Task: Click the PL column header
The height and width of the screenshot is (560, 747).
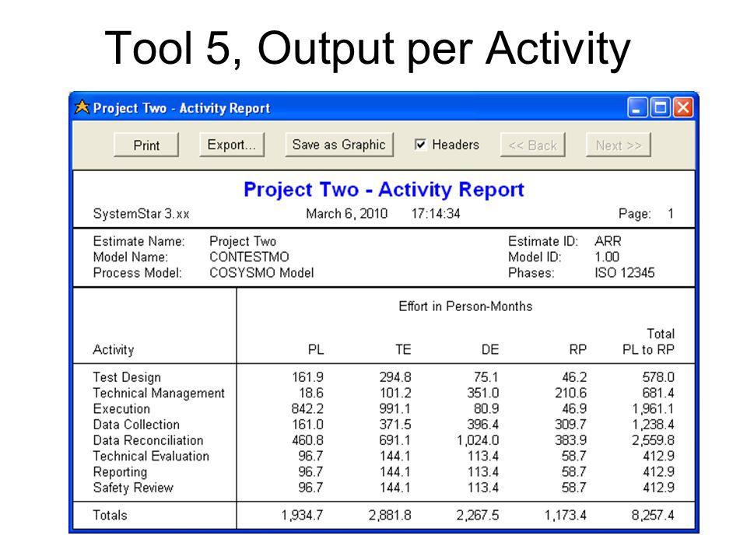Action: 315,349
